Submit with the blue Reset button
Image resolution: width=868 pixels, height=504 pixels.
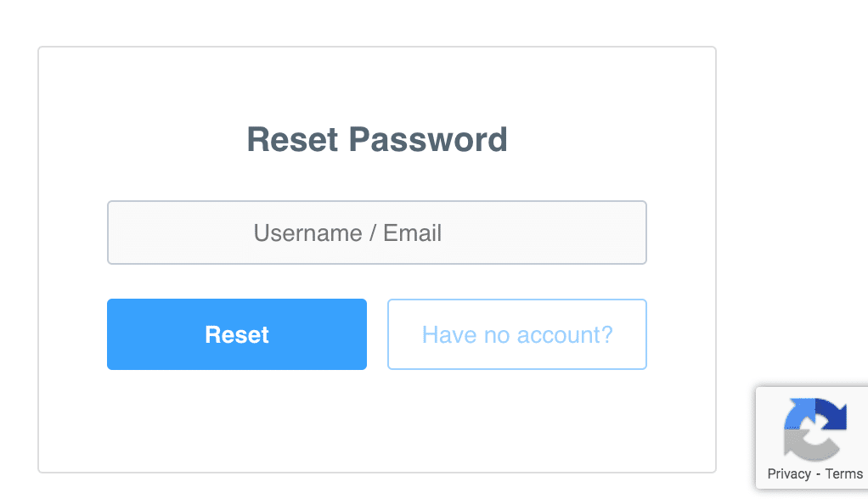tap(237, 334)
